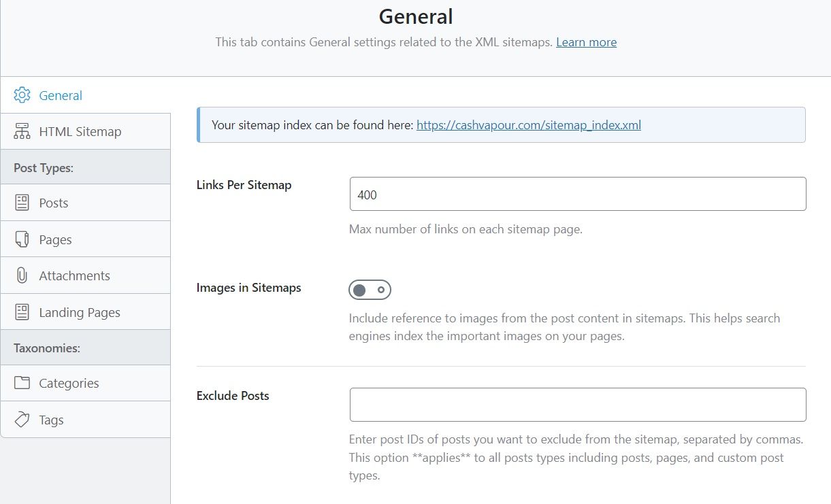Click the Learn more link

coord(586,42)
